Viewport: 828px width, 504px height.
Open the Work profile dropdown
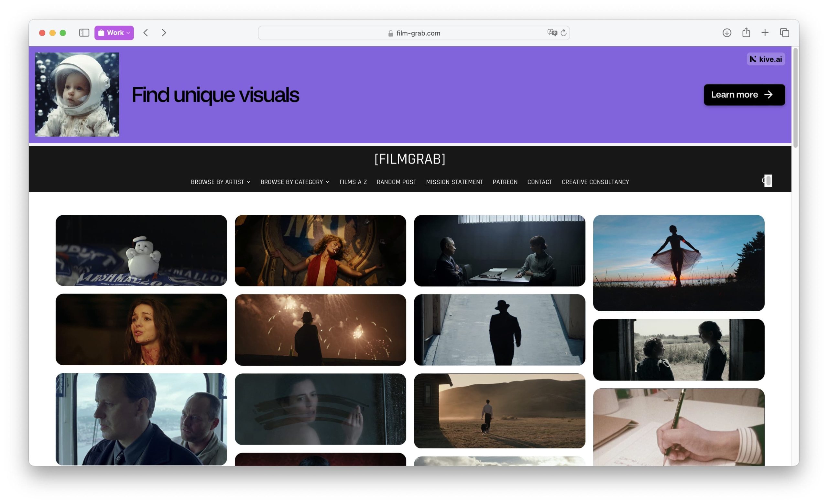click(114, 33)
